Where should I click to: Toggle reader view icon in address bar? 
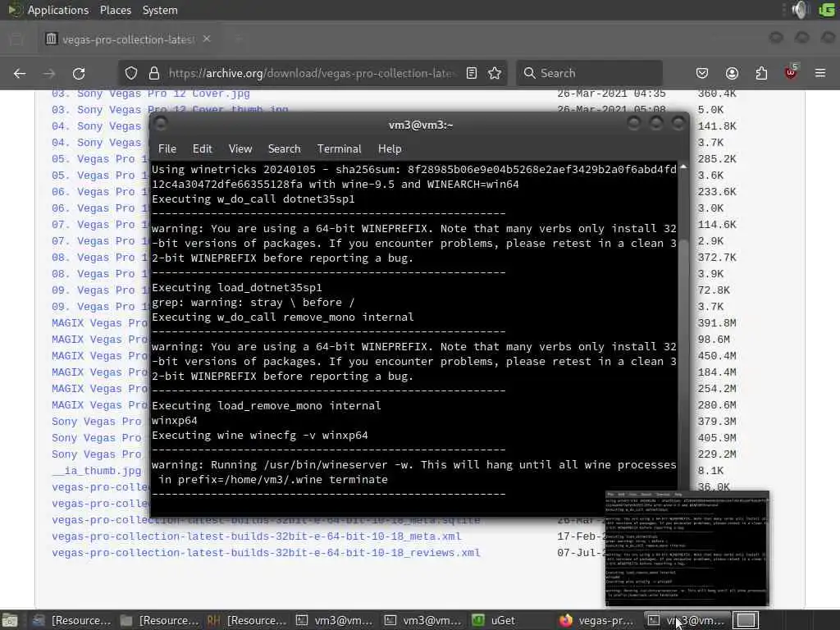coord(472,73)
